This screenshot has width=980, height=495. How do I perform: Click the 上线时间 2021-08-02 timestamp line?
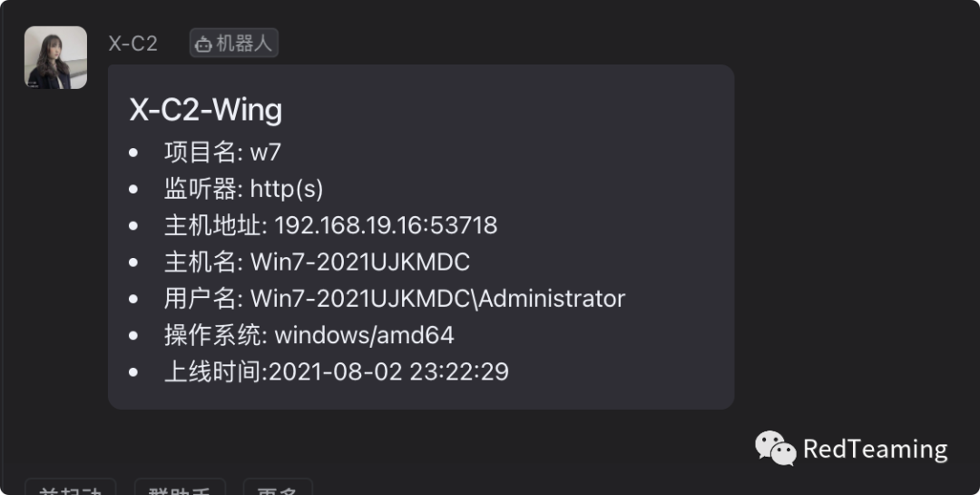click(x=337, y=371)
